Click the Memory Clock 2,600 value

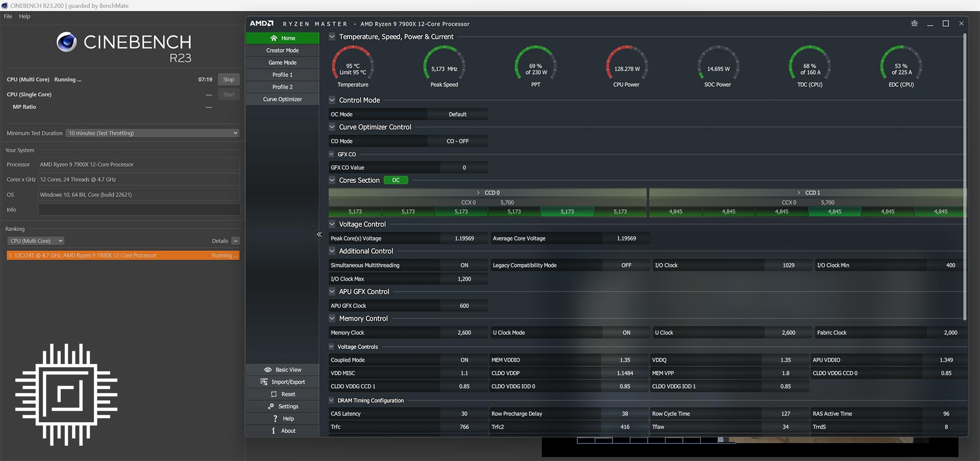(x=464, y=332)
